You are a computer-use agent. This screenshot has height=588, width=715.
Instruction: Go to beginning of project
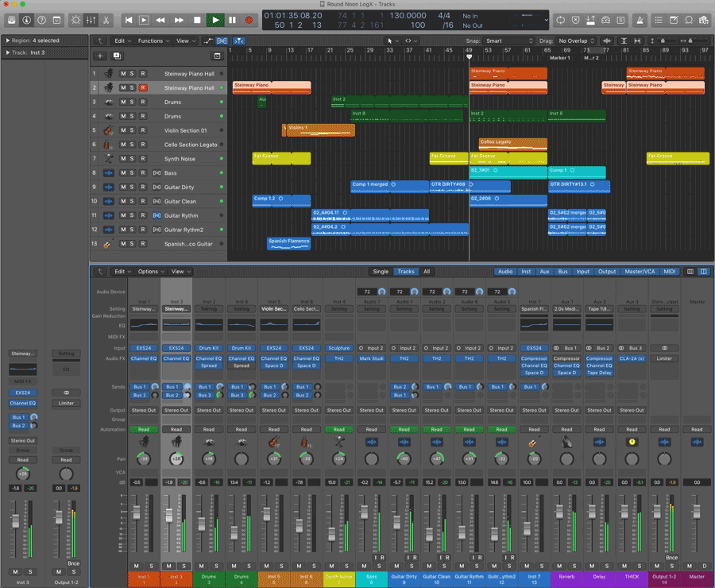(129, 20)
